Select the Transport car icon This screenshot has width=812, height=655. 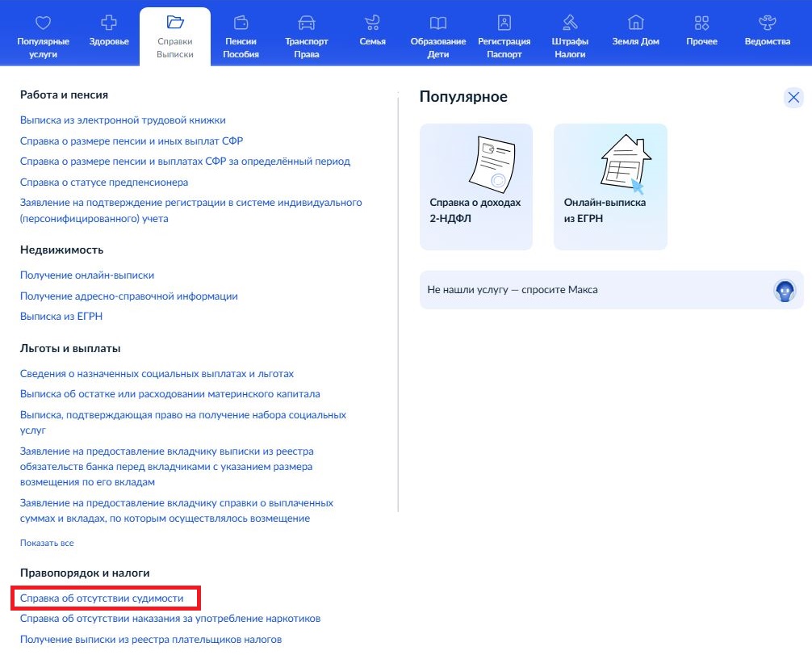(x=307, y=23)
